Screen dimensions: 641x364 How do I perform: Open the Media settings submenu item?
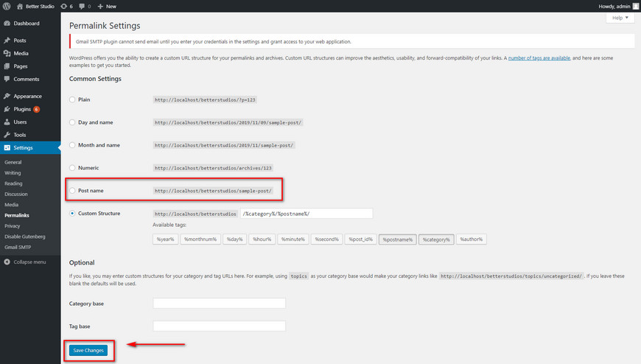12,205
